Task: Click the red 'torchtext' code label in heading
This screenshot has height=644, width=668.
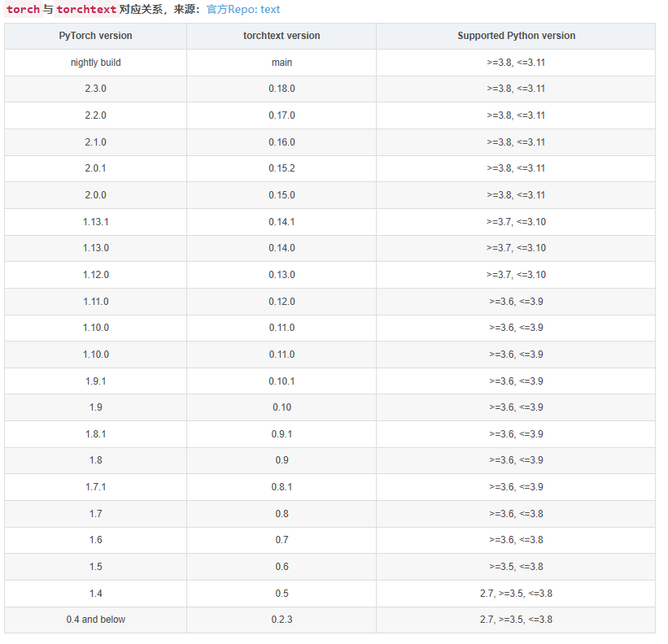Action: point(86,10)
